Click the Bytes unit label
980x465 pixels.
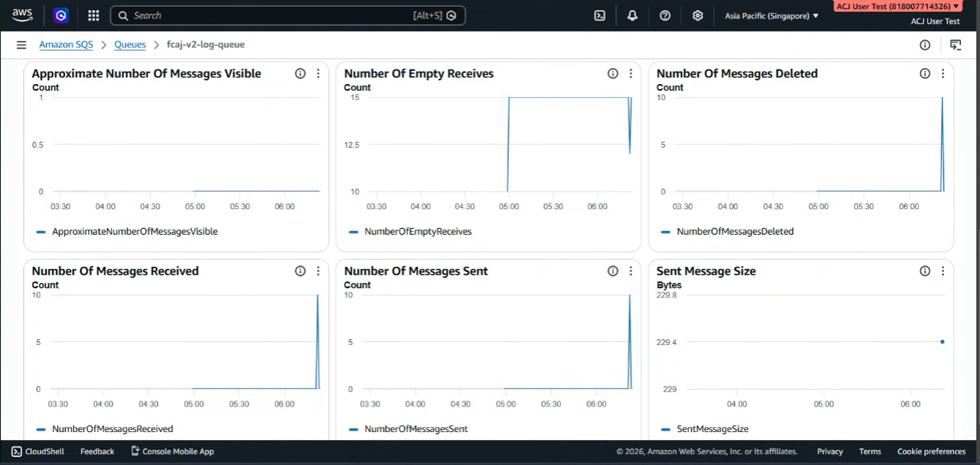(x=669, y=285)
